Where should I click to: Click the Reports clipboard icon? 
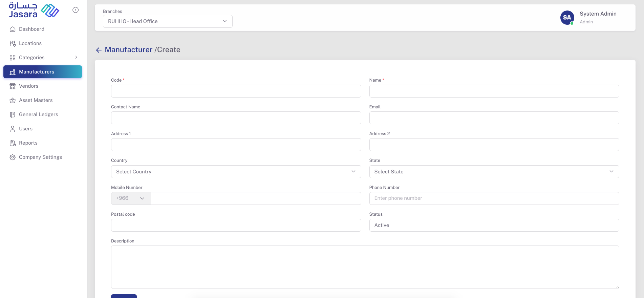tap(13, 143)
